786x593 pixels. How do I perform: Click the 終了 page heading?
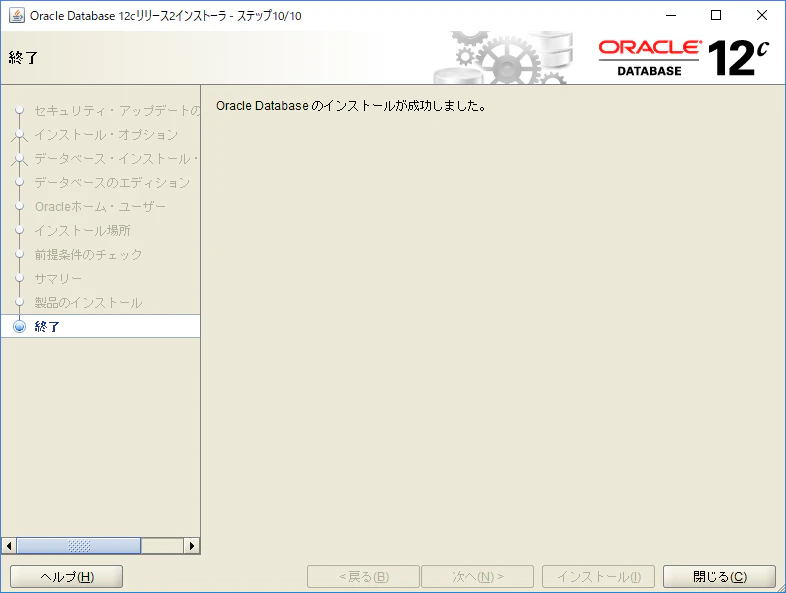[23, 58]
